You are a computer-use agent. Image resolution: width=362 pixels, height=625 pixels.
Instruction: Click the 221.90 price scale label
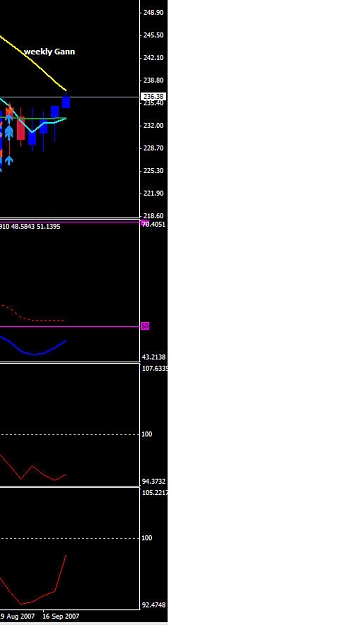pyautogui.click(x=153, y=193)
